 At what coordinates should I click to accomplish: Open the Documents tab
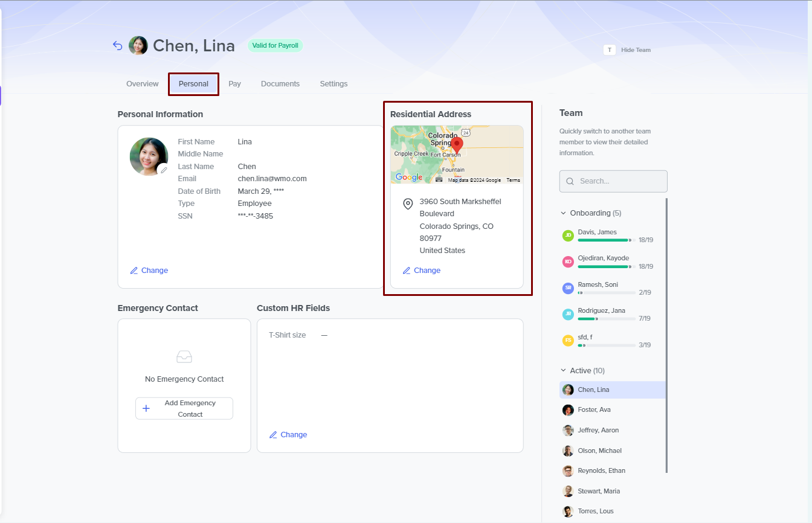(x=280, y=84)
